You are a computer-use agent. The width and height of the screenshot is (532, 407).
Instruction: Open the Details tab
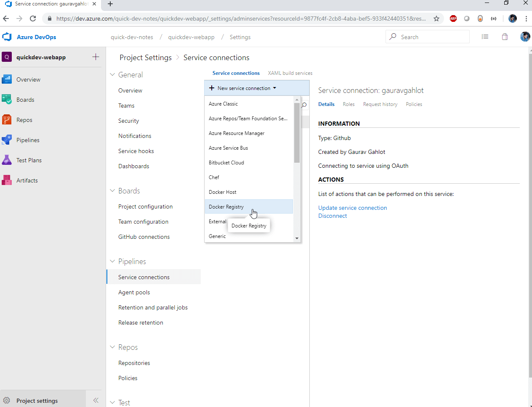tap(326, 104)
